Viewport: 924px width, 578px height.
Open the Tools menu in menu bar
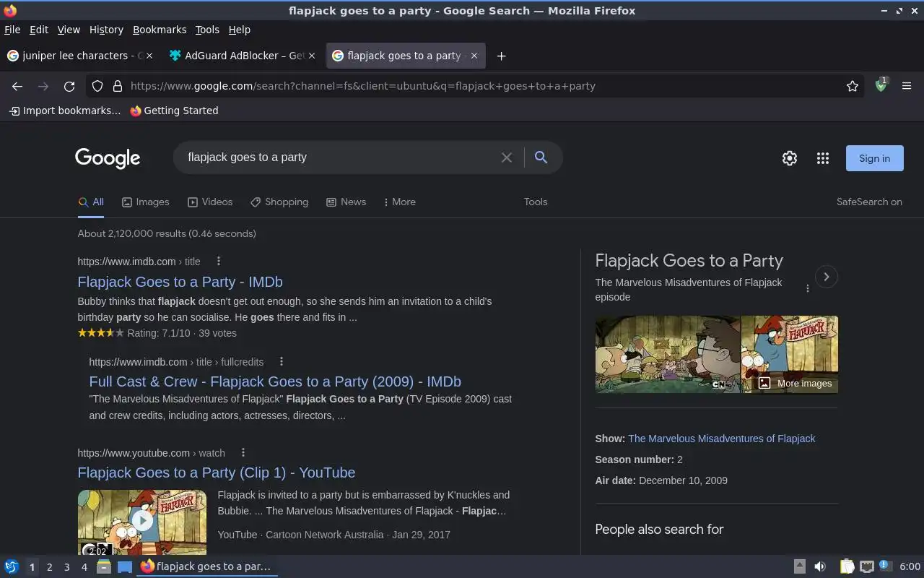[207, 30]
